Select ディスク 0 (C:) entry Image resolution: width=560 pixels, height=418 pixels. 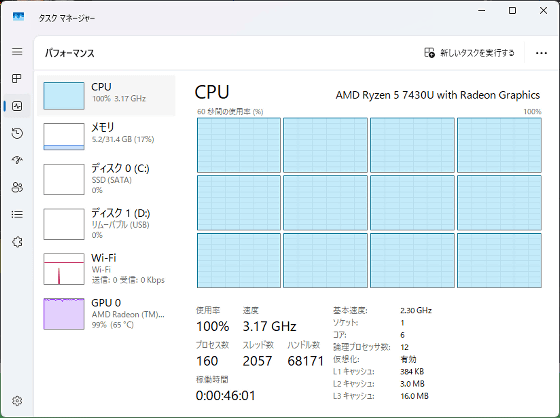coord(106,179)
